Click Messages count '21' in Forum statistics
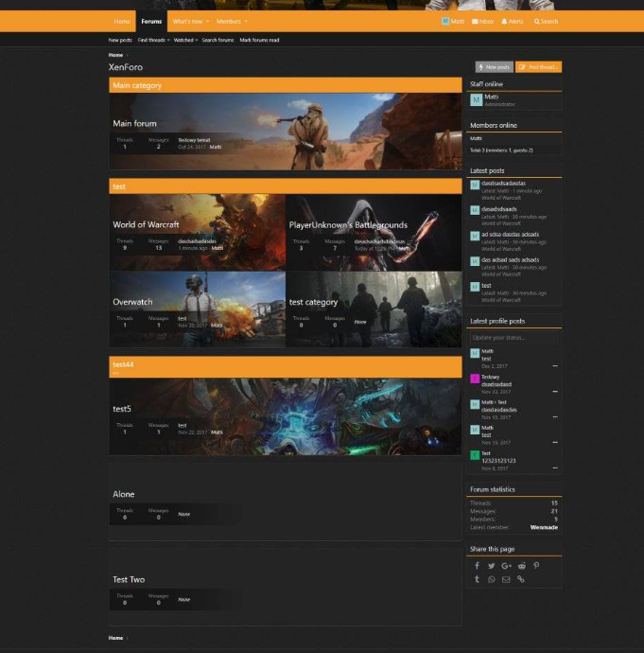 coord(554,511)
